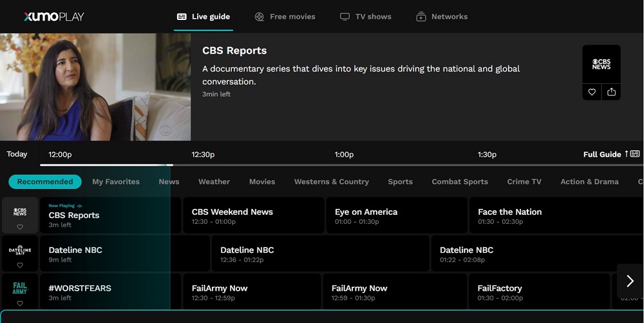This screenshot has height=323, width=644.
Task: Select the Action & Drama category
Action: (589, 182)
